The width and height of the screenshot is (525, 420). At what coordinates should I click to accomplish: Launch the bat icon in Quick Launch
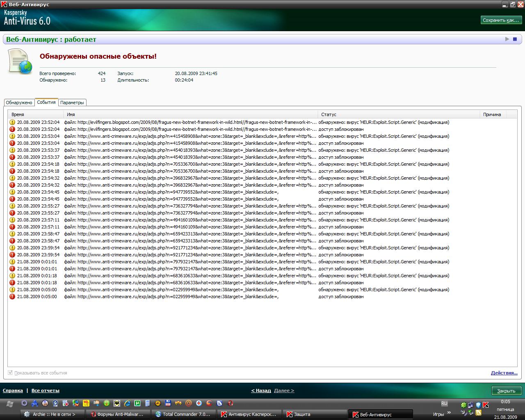click(117, 403)
